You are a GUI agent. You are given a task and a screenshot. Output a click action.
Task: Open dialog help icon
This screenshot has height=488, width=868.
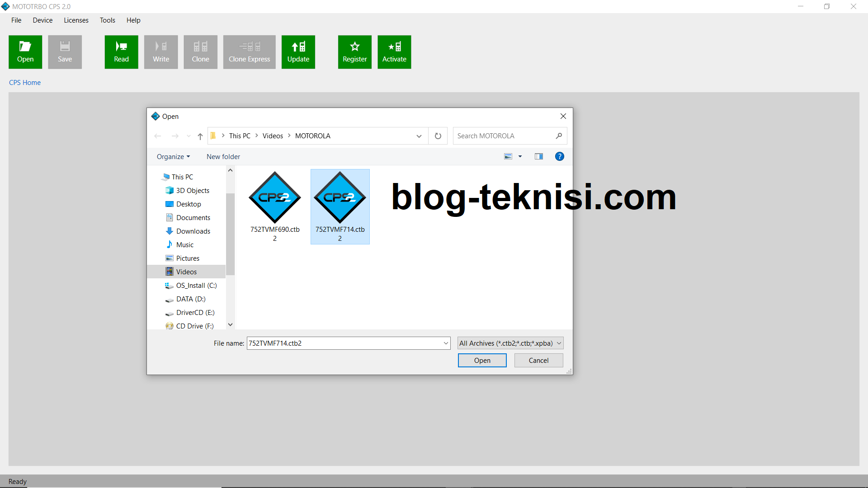560,156
